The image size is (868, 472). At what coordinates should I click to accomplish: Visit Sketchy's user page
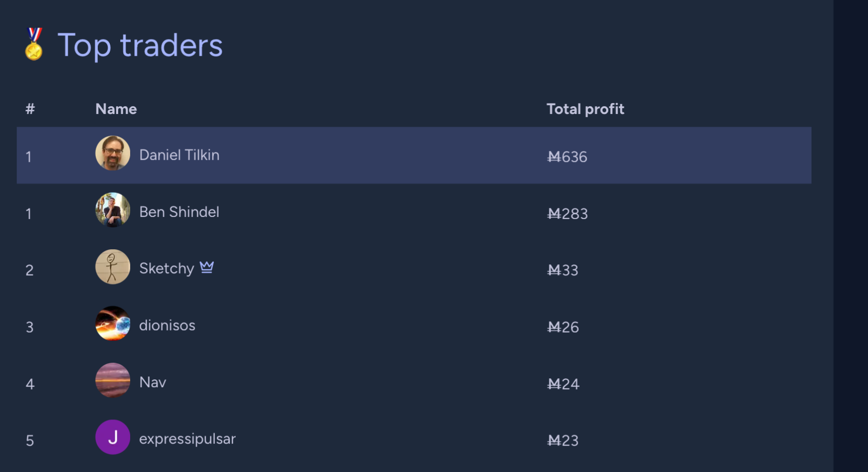tap(167, 269)
